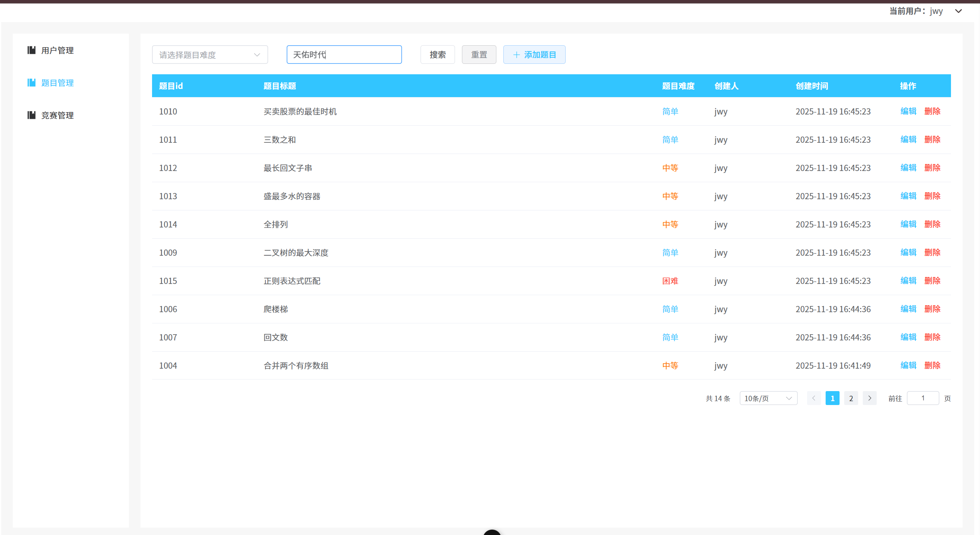Click the 前往 page number input field

pos(923,398)
